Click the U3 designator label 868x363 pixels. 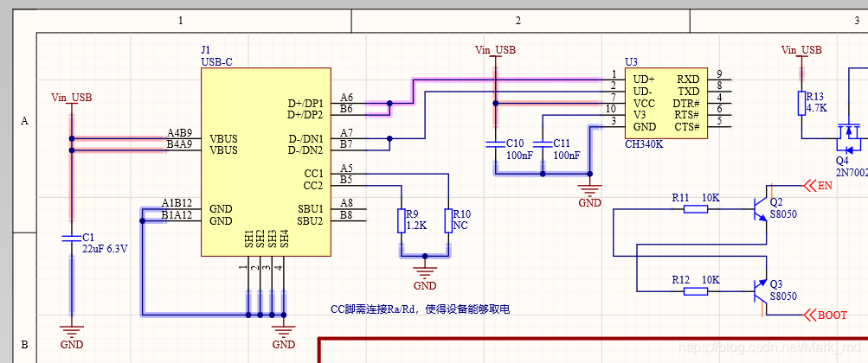click(631, 62)
